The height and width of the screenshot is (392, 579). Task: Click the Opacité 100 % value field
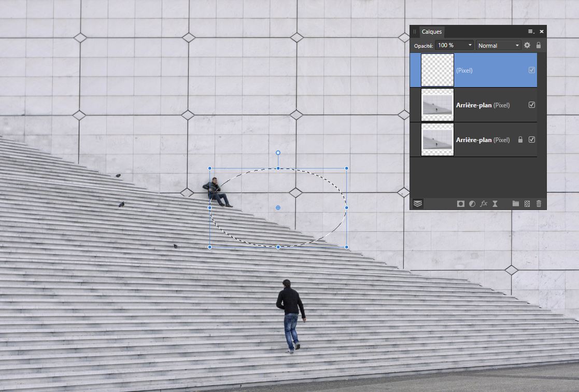[451, 46]
